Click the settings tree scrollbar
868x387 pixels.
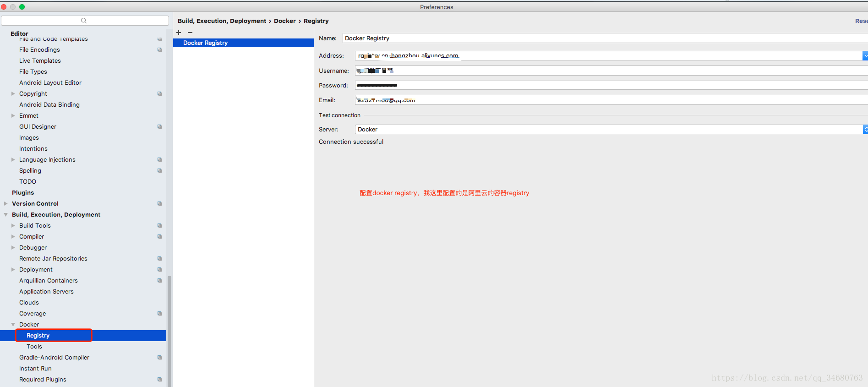[x=169, y=331]
